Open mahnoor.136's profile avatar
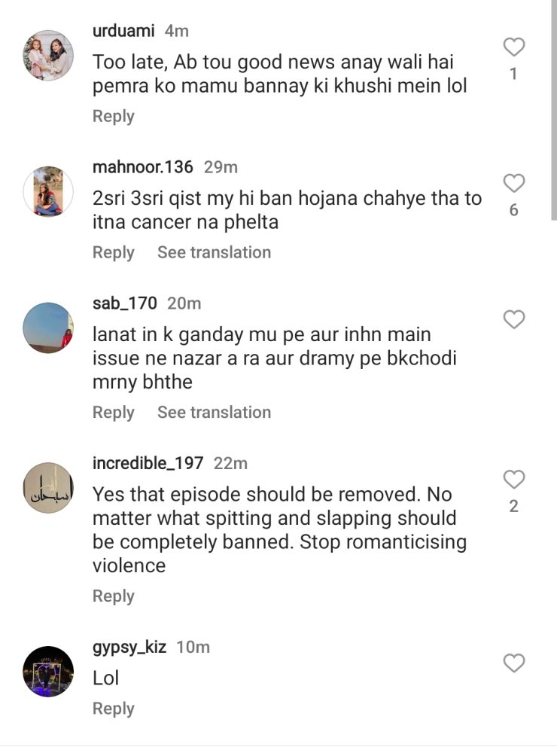The image size is (557, 756). click(x=48, y=192)
